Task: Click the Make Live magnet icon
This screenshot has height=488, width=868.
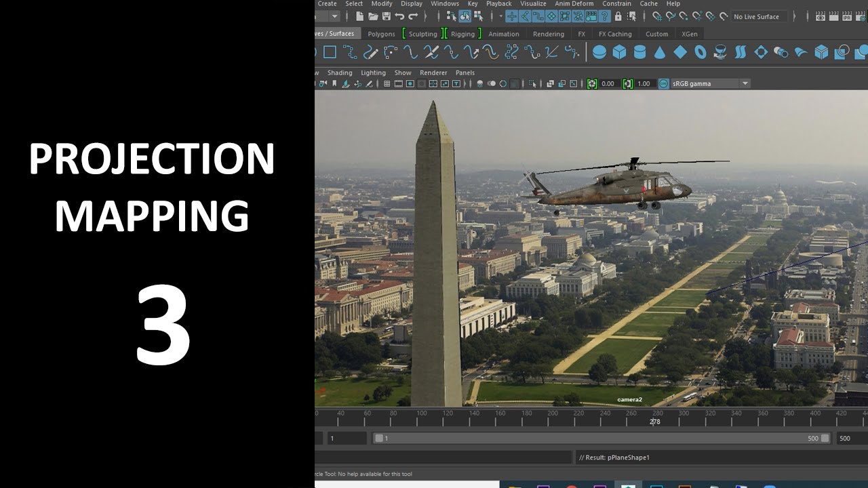Action: coord(724,16)
